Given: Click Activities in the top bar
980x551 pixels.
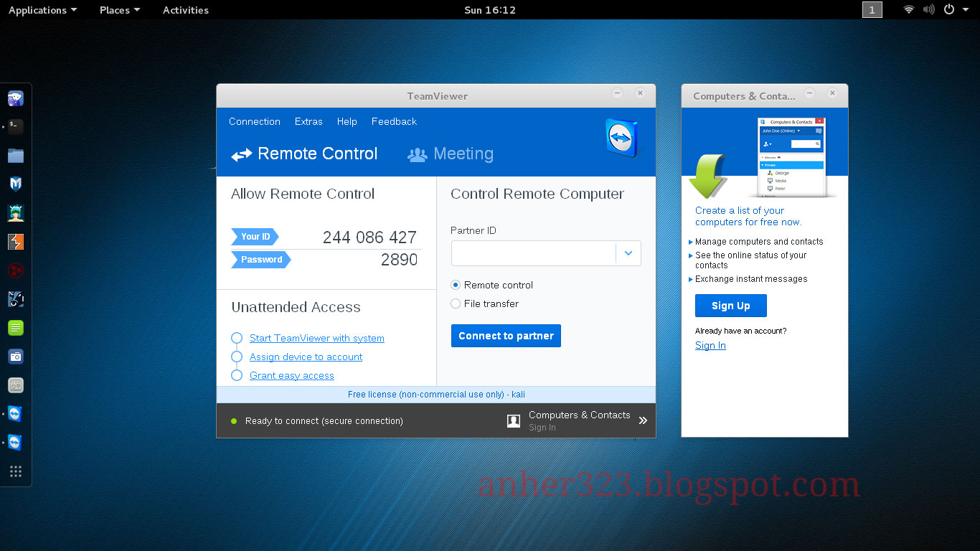Looking at the screenshot, I should click(x=186, y=10).
